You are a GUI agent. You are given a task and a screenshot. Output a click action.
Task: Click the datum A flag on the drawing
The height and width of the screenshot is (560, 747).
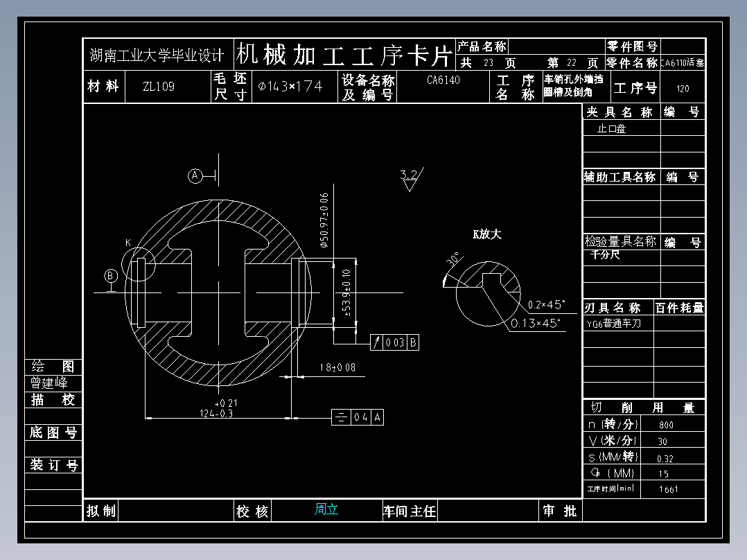tap(194, 176)
